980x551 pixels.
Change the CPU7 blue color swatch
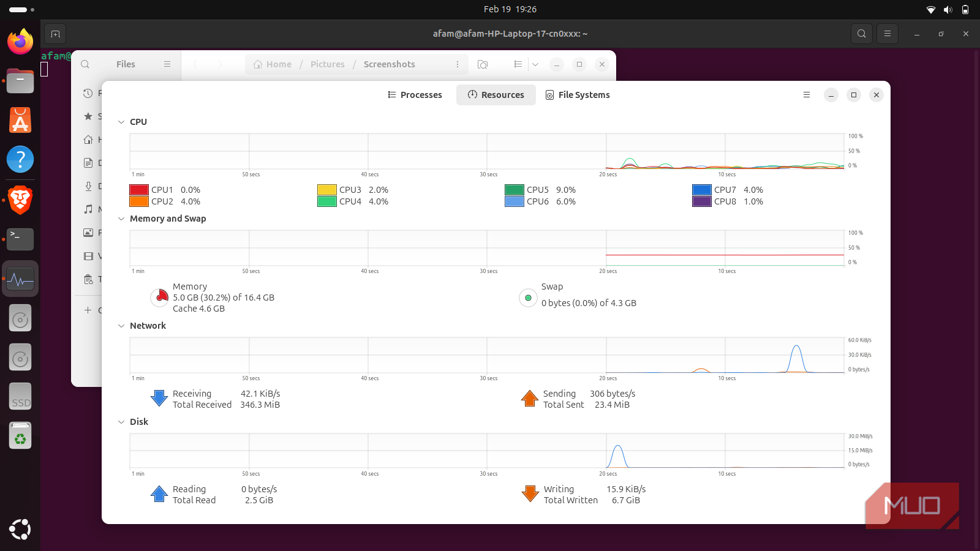[x=701, y=190]
